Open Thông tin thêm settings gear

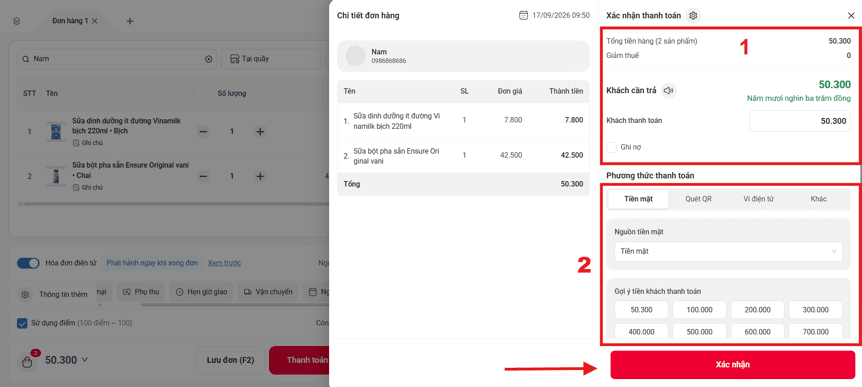(x=25, y=295)
